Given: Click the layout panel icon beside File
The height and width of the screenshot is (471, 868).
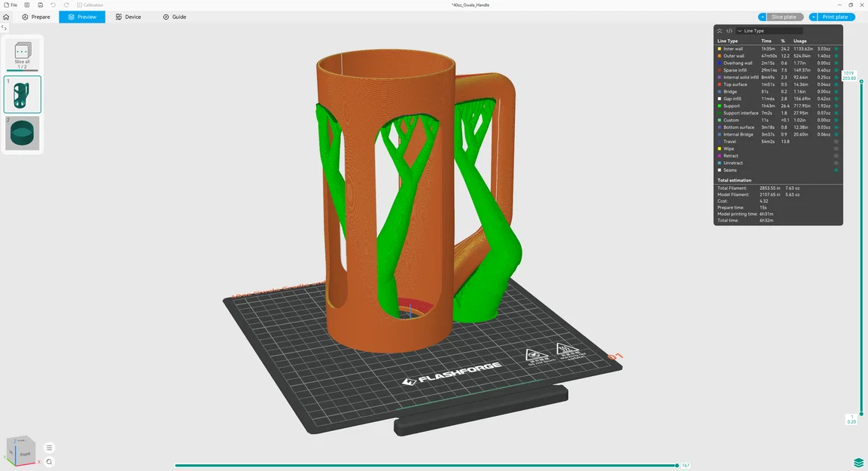Looking at the screenshot, I should click(x=26, y=5).
